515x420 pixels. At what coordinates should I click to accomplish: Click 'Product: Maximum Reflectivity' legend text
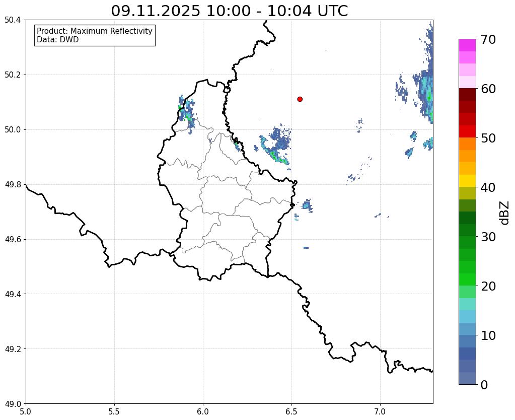[95, 31]
